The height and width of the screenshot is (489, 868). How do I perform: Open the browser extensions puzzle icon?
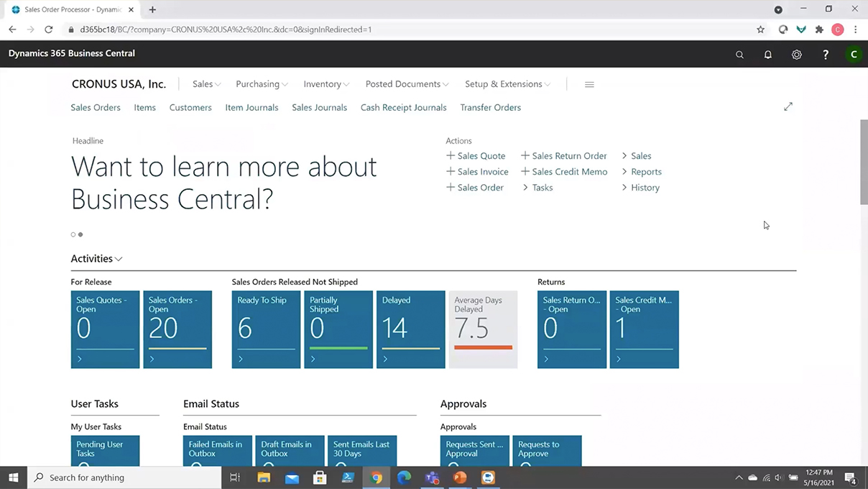click(x=819, y=29)
